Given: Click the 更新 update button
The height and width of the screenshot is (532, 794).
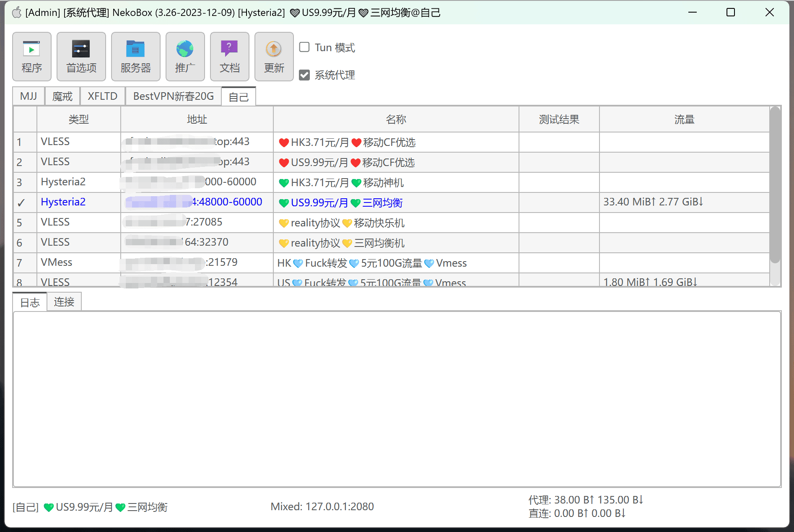Looking at the screenshot, I should (274, 57).
